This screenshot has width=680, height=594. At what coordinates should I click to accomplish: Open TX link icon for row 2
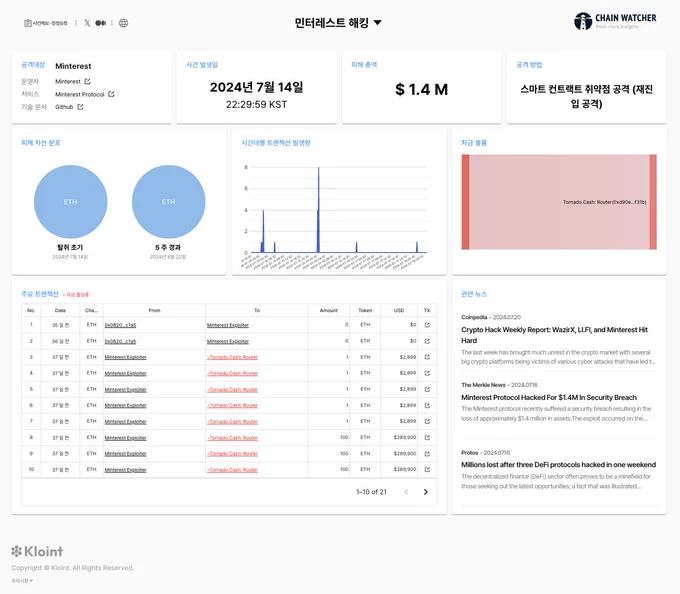pos(427,341)
